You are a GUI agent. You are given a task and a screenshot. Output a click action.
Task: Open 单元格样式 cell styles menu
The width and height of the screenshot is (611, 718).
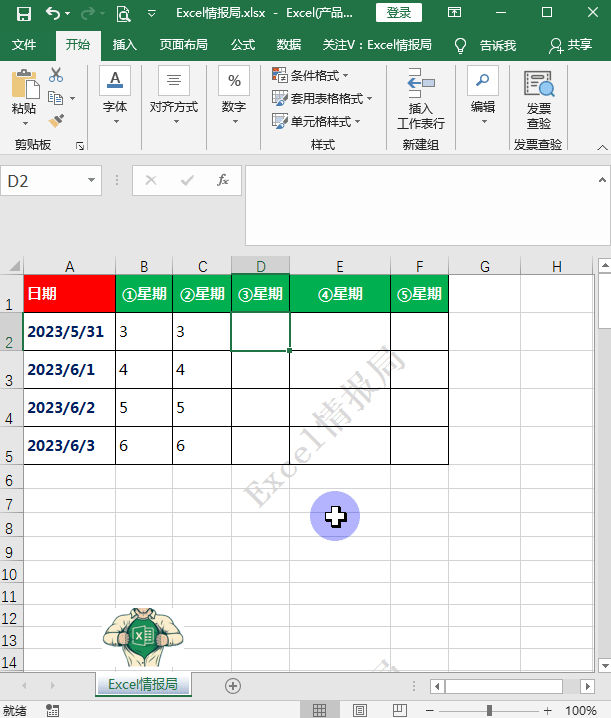click(316, 121)
